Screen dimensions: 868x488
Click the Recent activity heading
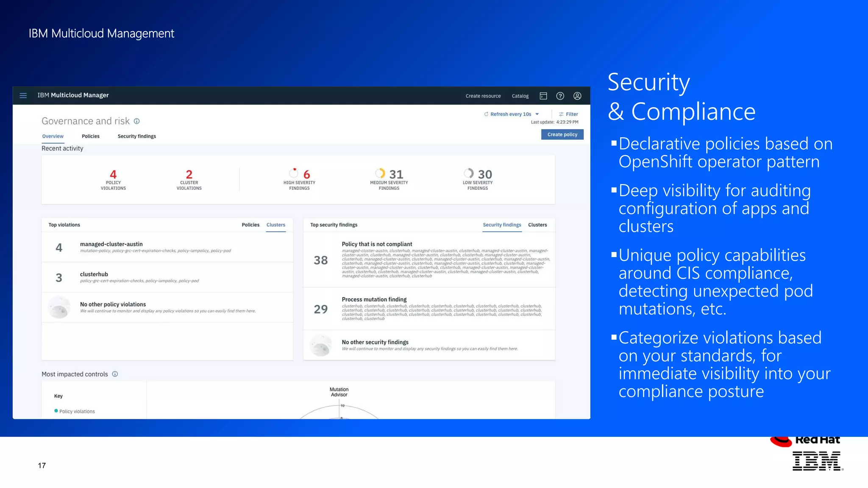(62, 148)
